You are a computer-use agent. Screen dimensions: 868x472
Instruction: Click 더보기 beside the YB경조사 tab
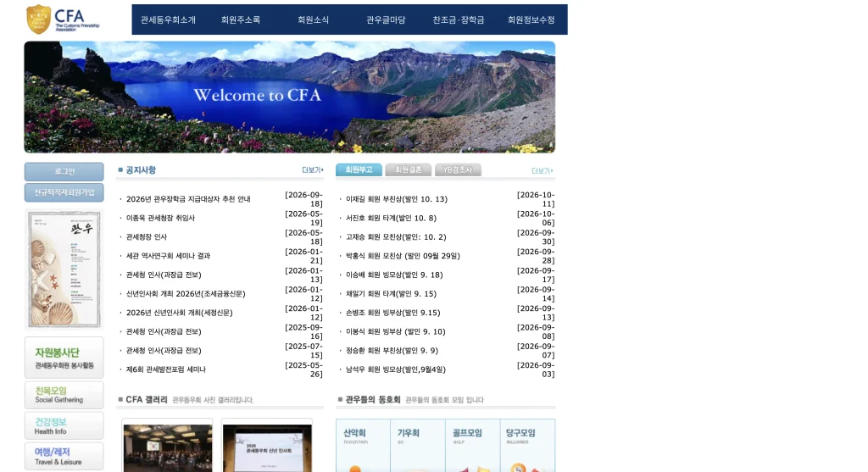pyautogui.click(x=542, y=171)
